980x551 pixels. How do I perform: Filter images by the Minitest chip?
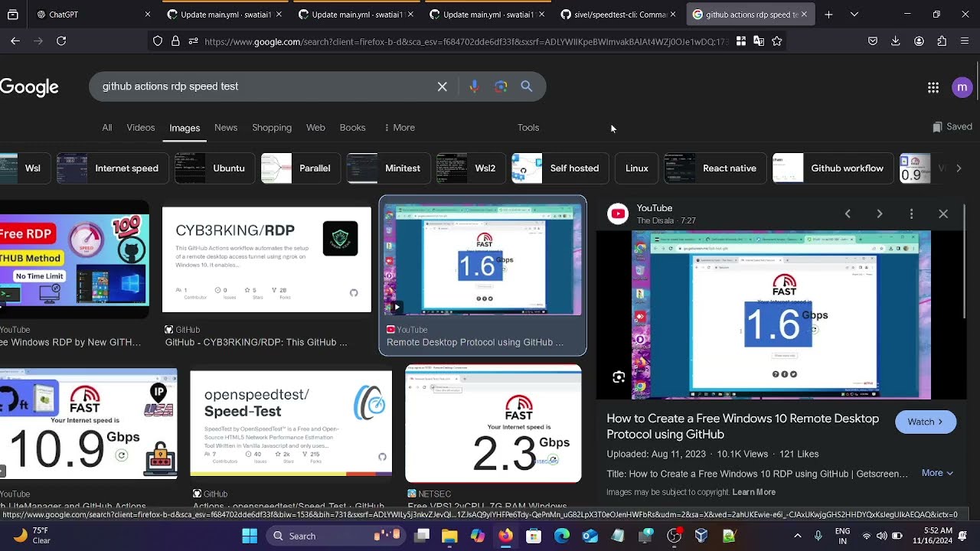pos(388,168)
